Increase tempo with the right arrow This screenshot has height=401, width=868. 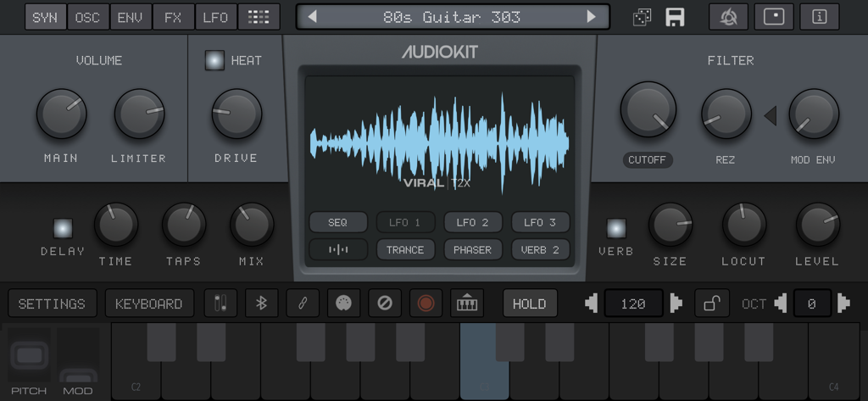(676, 304)
